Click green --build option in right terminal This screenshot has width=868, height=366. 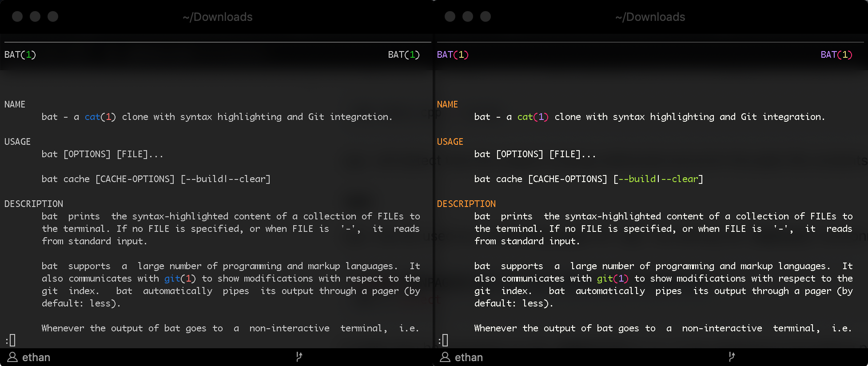click(x=637, y=179)
